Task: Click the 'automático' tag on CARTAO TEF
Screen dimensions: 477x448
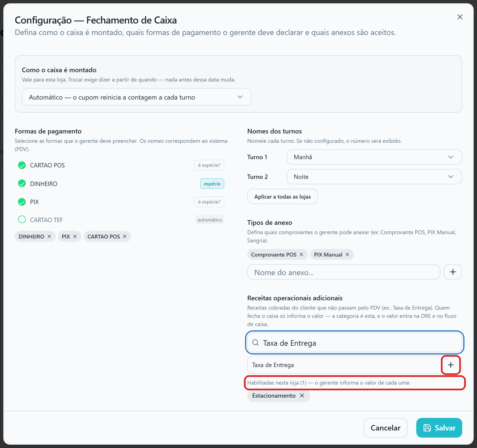Action: point(210,220)
